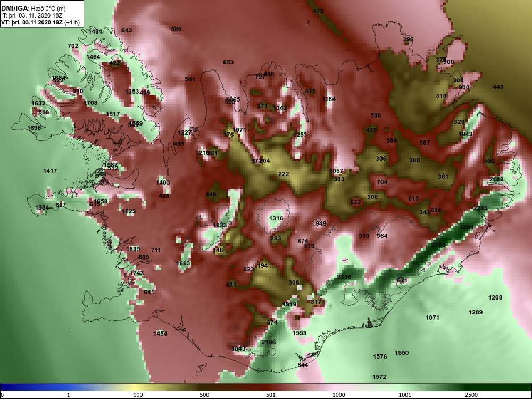
Task: Select the map value '2480'
Action: 467,227
